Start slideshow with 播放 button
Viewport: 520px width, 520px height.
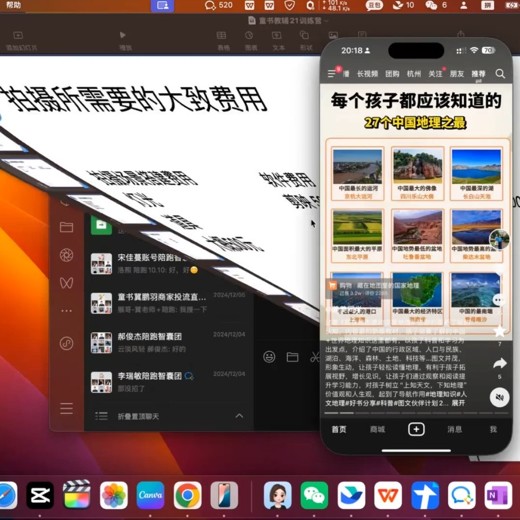click(125, 41)
